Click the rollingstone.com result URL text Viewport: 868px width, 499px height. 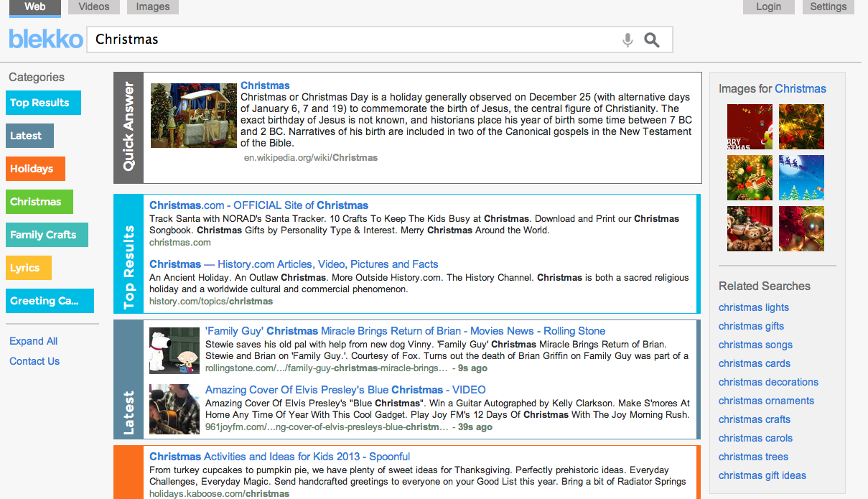[327, 368]
